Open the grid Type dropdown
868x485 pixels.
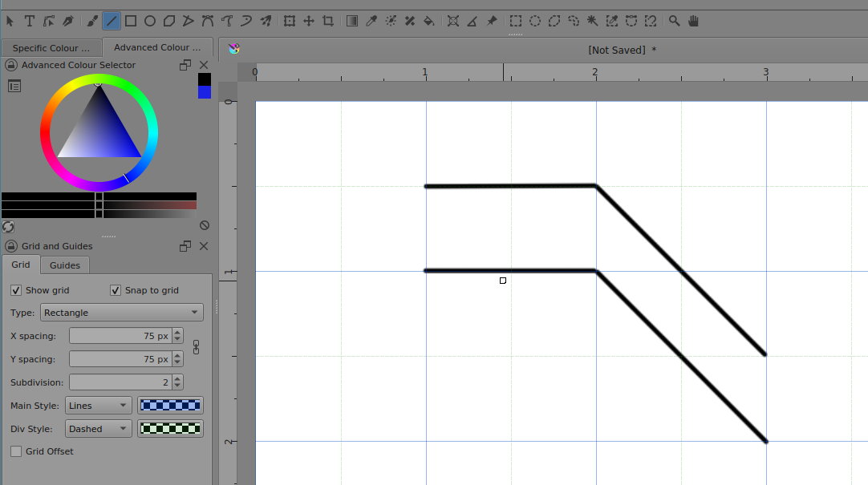tap(122, 313)
